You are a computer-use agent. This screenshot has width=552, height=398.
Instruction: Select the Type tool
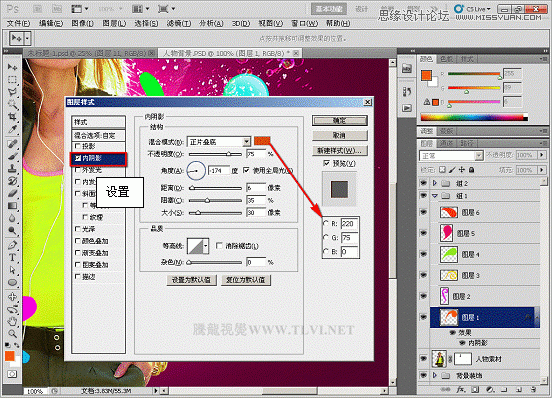tap(12, 257)
